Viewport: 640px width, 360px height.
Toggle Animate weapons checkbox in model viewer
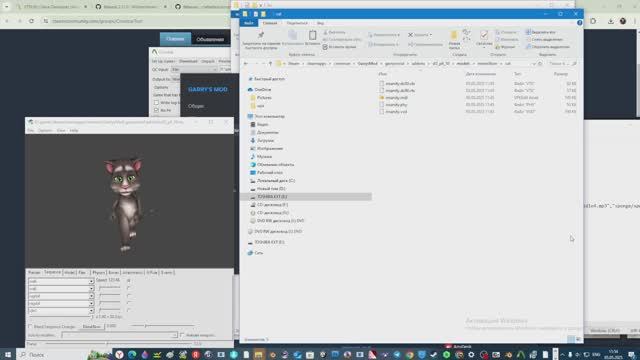[x=182, y=335]
